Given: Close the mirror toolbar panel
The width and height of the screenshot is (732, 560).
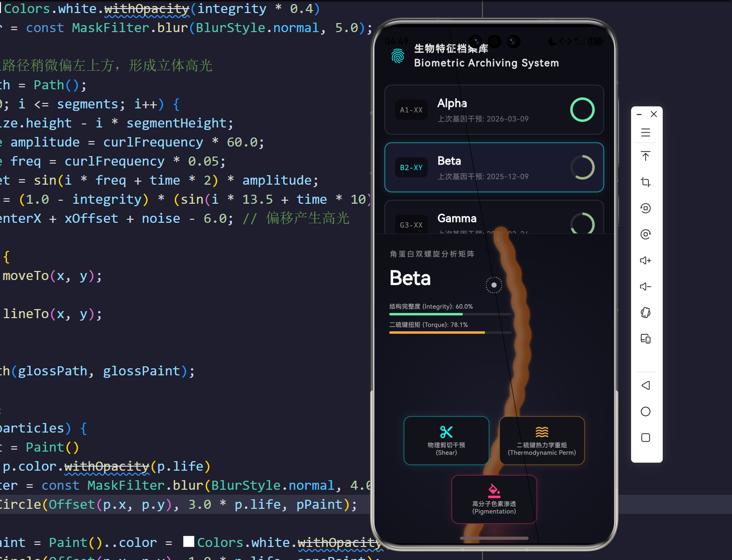Looking at the screenshot, I should click(x=654, y=114).
